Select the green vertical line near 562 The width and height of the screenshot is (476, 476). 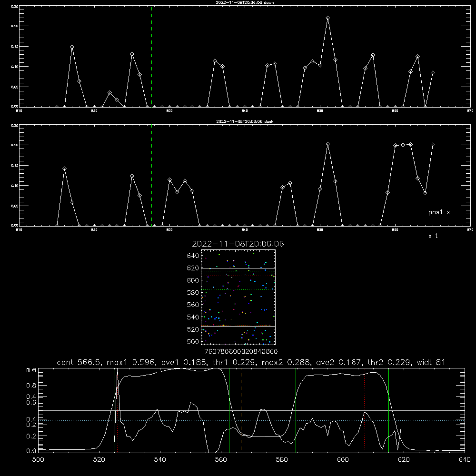coord(229,410)
